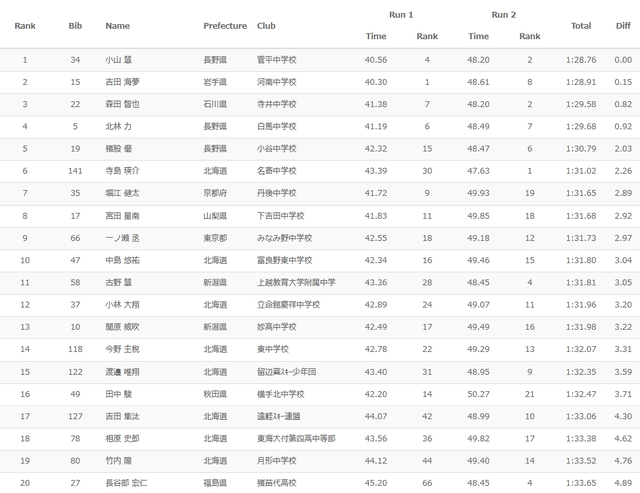Click the club 白馬中学校
Image resolution: width=640 pixels, height=493 pixels.
tap(276, 127)
